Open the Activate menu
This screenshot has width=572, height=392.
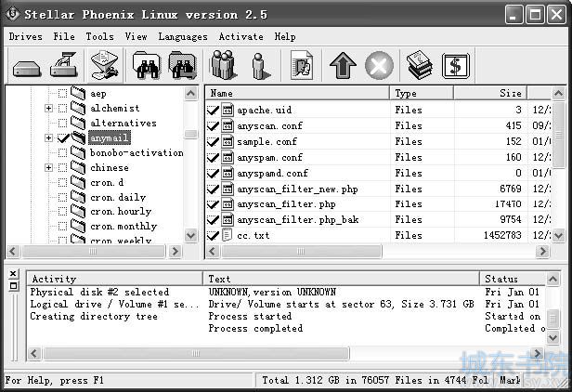(240, 36)
